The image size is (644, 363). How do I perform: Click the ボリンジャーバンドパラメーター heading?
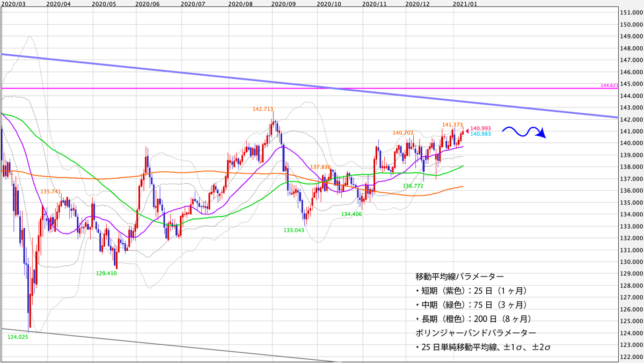[x=475, y=333]
